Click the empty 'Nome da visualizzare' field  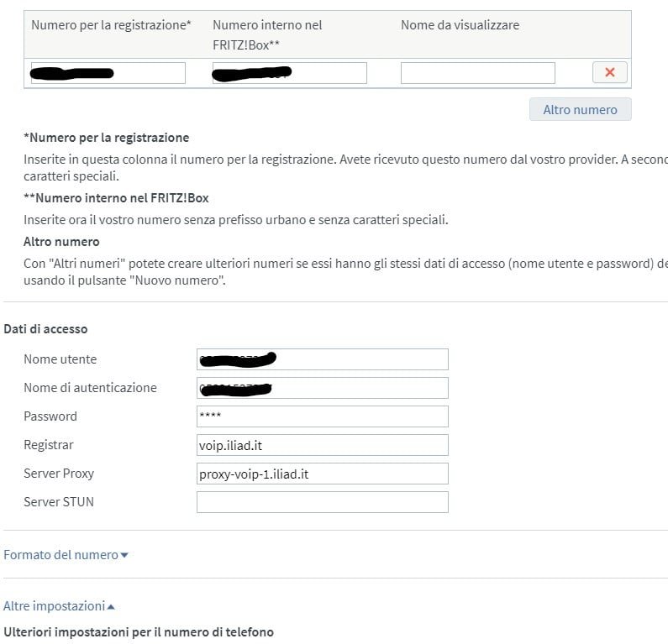coord(477,73)
